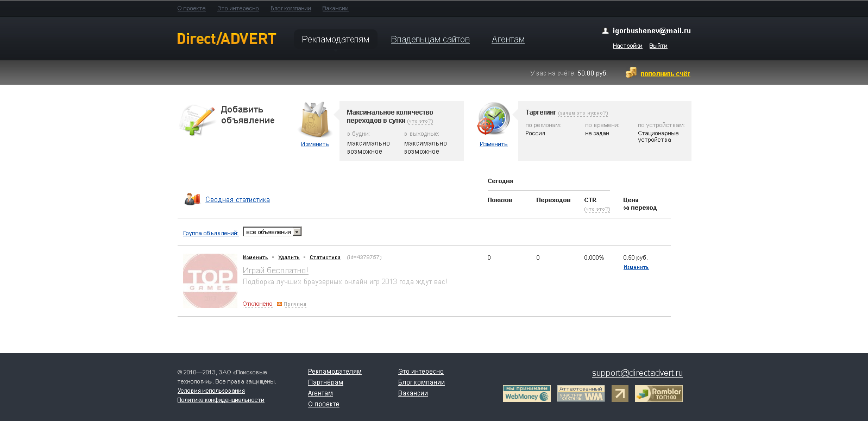Click 'Группа объявлений' link
This screenshot has height=421, width=868.
pyautogui.click(x=211, y=233)
